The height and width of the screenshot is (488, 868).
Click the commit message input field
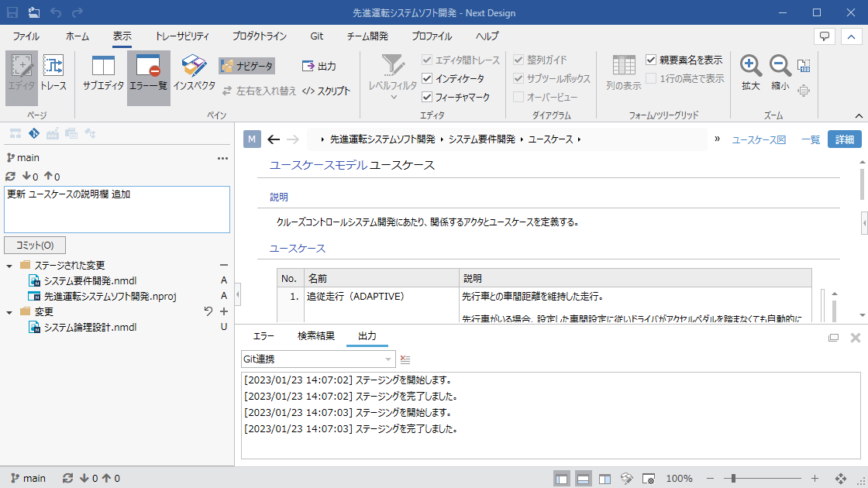(117, 209)
